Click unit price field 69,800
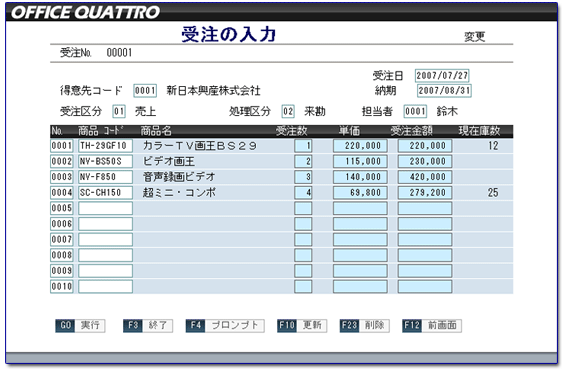Screen dimensions: 564x369 [360, 193]
